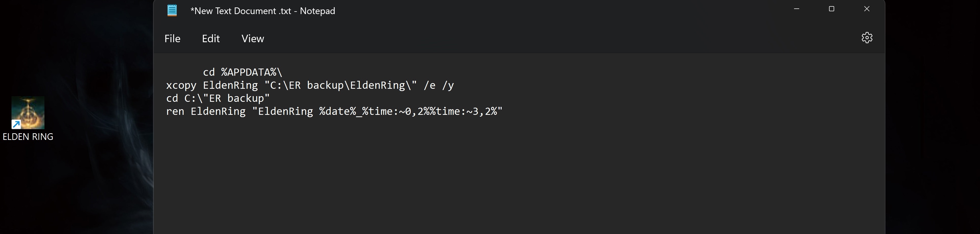The image size is (980, 234).
Task: Click the "ELDEN RING" desktop shortcut label
Action: (x=28, y=137)
